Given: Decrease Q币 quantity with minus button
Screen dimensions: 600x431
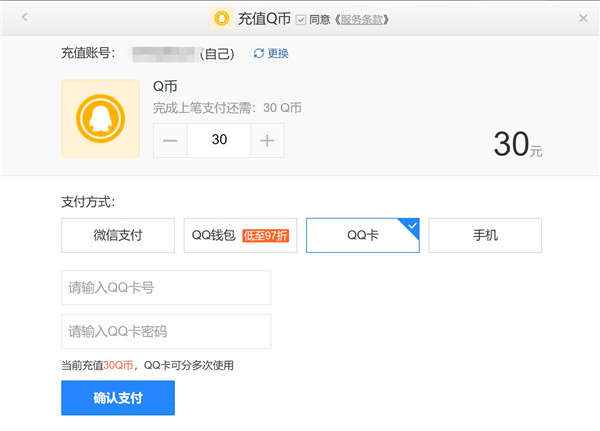Looking at the screenshot, I should click(x=170, y=140).
